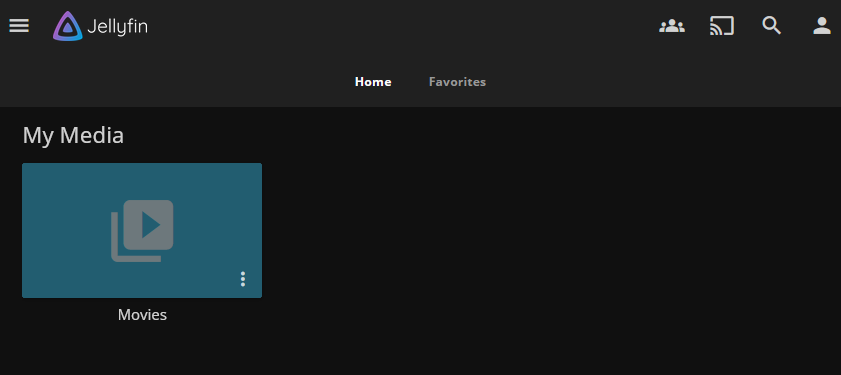Click the Jellyfin logo
The height and width of the screenshot is (375, 841).
coord(100,26)
